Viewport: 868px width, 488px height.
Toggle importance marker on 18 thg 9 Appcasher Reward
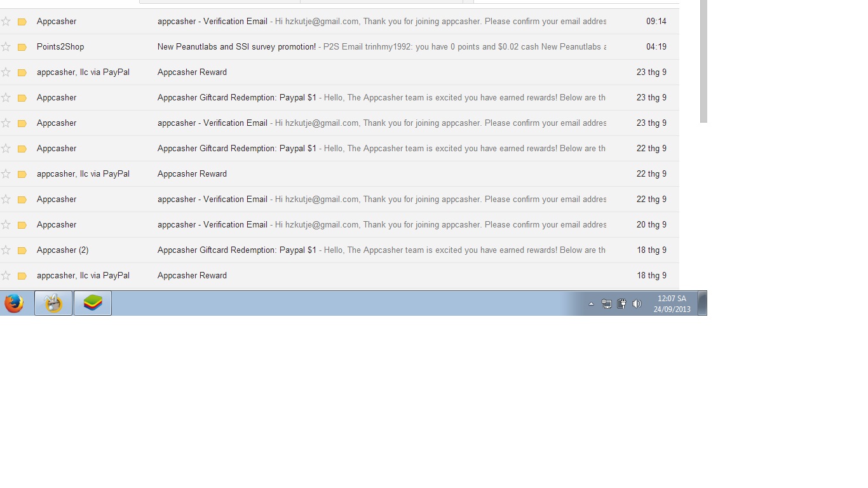pyautogui.click(x=22, y=276)
